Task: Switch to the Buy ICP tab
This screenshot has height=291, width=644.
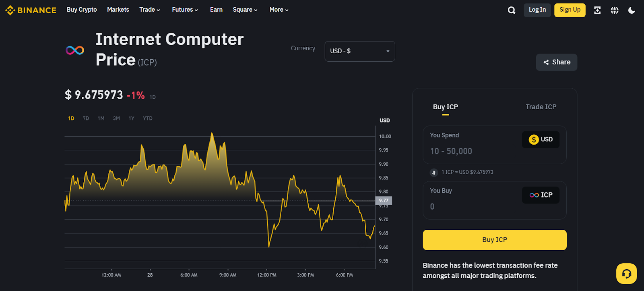Action: tap(446, 107)
